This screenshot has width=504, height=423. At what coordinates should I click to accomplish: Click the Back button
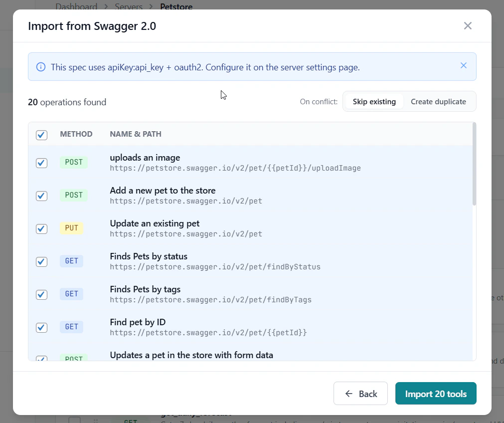[x=360, y=394]
